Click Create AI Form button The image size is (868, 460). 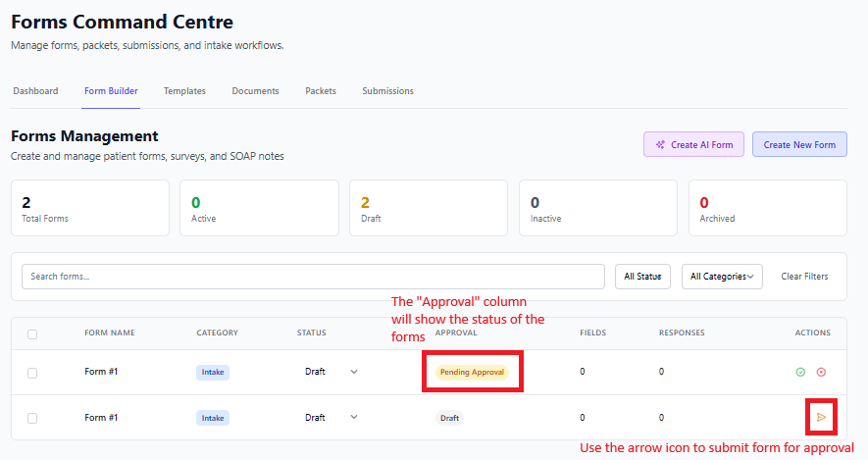tap(693, 144)
